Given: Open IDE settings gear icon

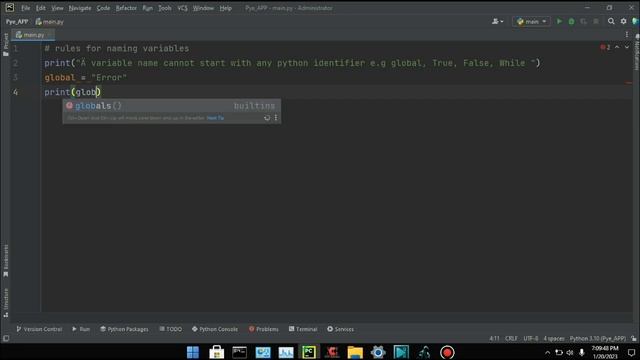Looking at the screenshot, I should (623, 21).
